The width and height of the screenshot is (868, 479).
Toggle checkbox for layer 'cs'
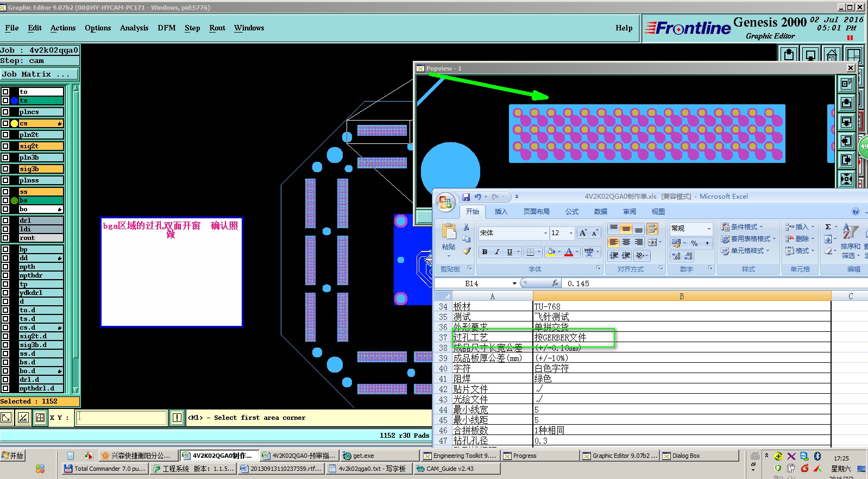point(5,123)
